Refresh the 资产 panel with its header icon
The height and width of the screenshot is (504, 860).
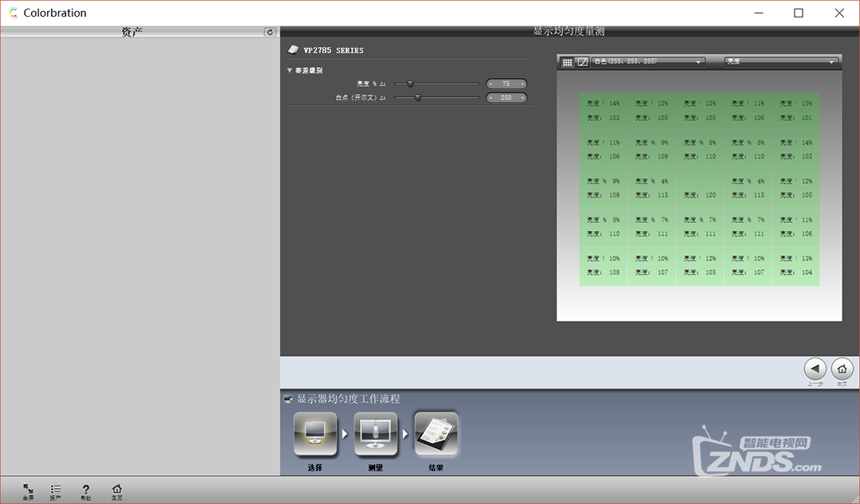pyautogui.click(x=270, y=33)
